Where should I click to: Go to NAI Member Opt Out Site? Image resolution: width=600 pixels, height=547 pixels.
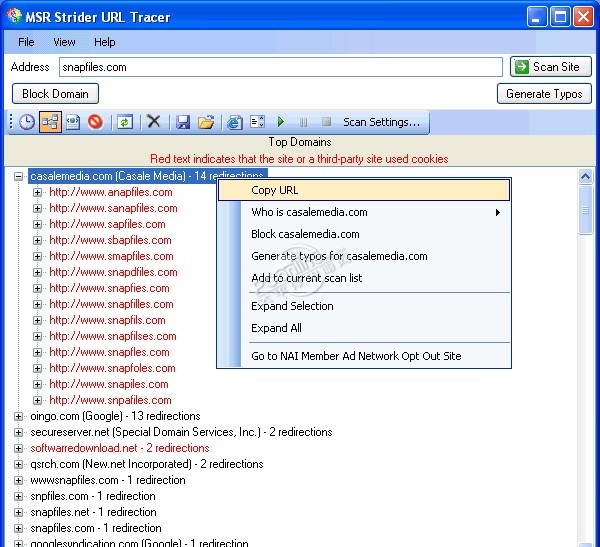pyautogui.click(x=364, y=356)
